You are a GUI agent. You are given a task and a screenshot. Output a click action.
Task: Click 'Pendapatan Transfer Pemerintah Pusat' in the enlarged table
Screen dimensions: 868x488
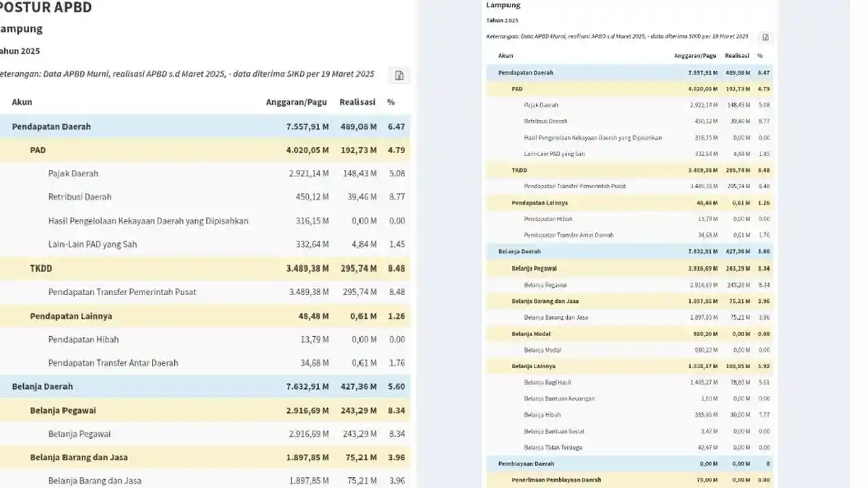coord(122,292)
